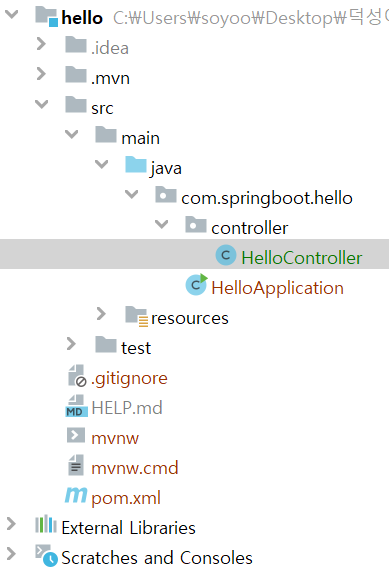Click the Maven pom.xml icon
This screenshot has height=582, width=389.
click(x=76, y=495)
